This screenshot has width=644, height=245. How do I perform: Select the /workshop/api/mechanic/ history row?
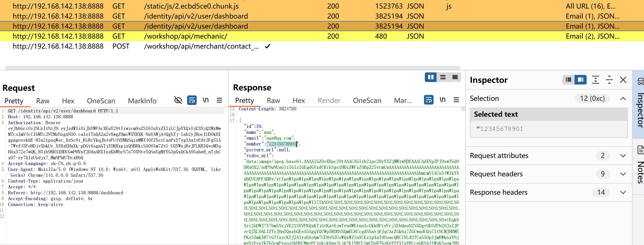[185, 36]
